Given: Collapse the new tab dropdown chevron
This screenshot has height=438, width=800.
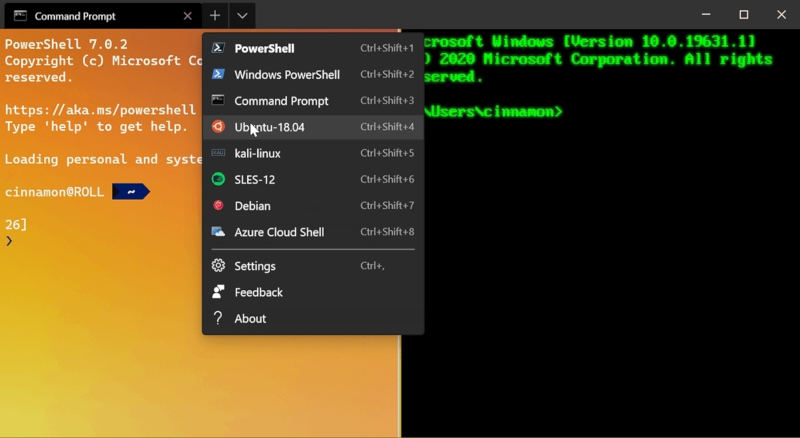Looking at the screenshot, I should click(x=242, y=16).
